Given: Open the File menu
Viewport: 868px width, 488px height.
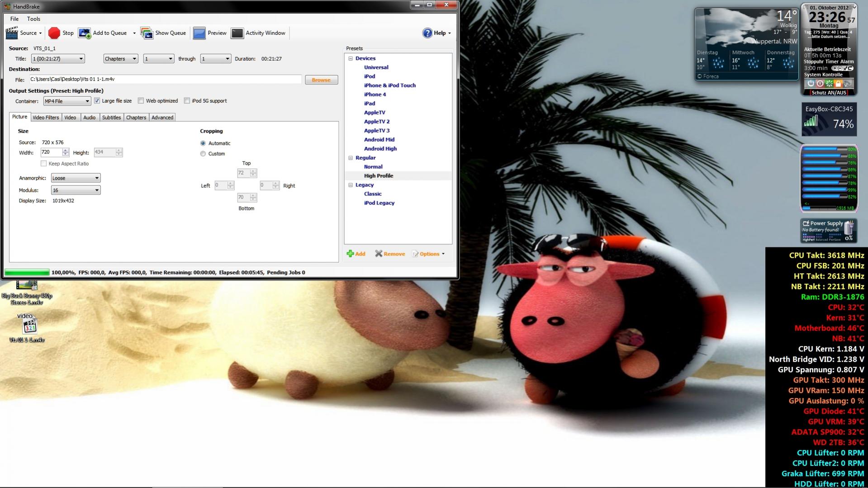Looking at the screenshot, I should (x=14, y=19).
